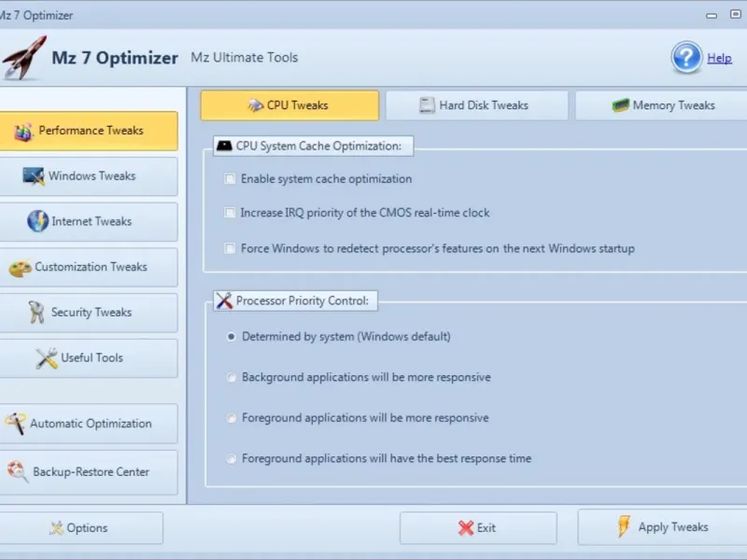Check Force Windows to redetect processor's features
This screenshot has width=747, height=560.
point(230,248)
